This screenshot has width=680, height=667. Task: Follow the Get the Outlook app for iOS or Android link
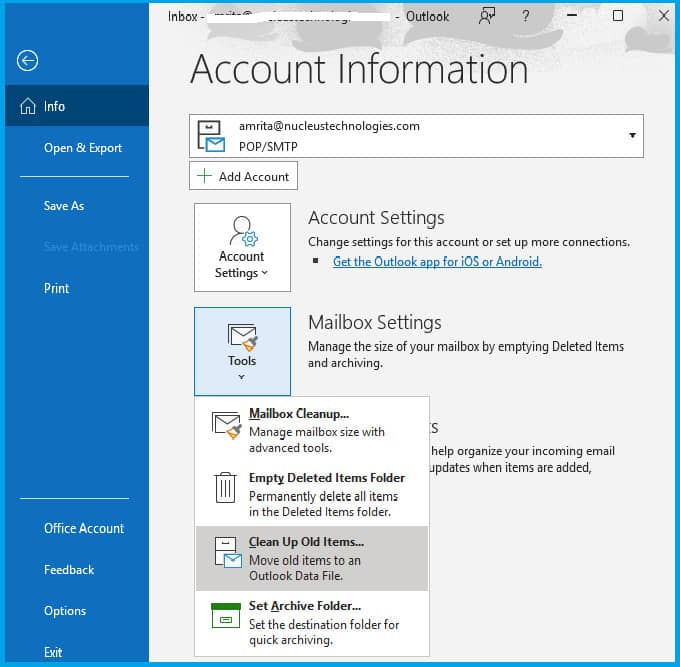click(437, 262)
